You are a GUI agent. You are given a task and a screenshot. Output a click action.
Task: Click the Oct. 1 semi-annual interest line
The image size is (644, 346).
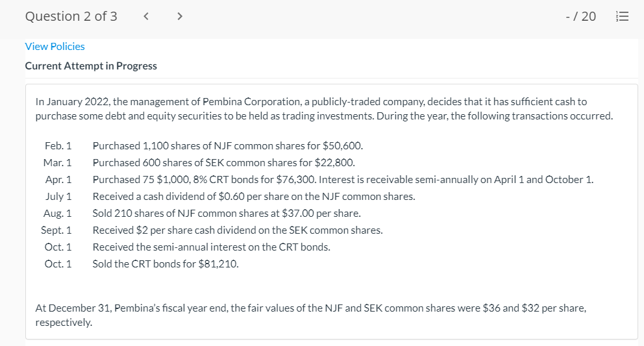[x=211, y=247]
